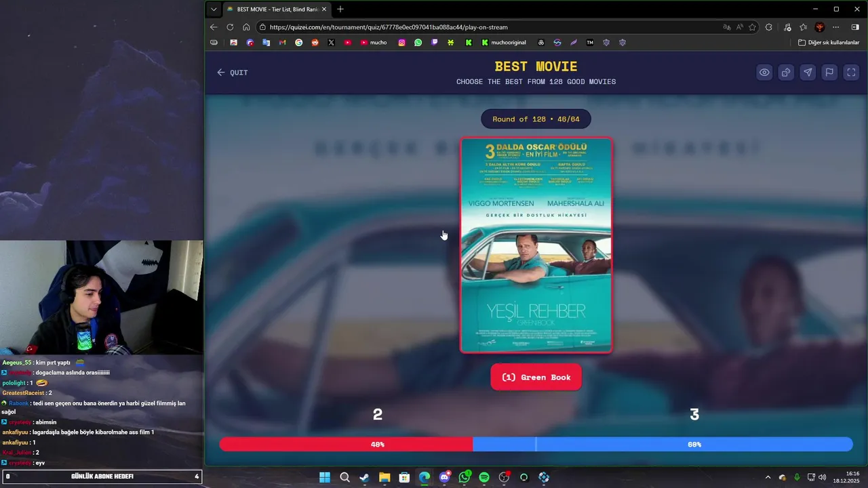Open the browser tab list dropdown
868x488 pixels.
point(214,9)
